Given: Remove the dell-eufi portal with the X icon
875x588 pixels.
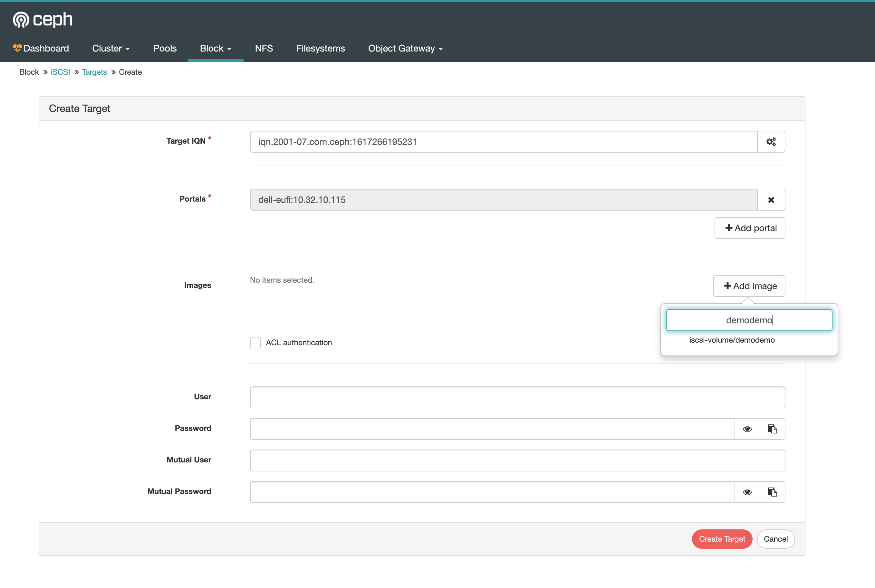Looking at the screenshot, I should click(x=771, y=200).
